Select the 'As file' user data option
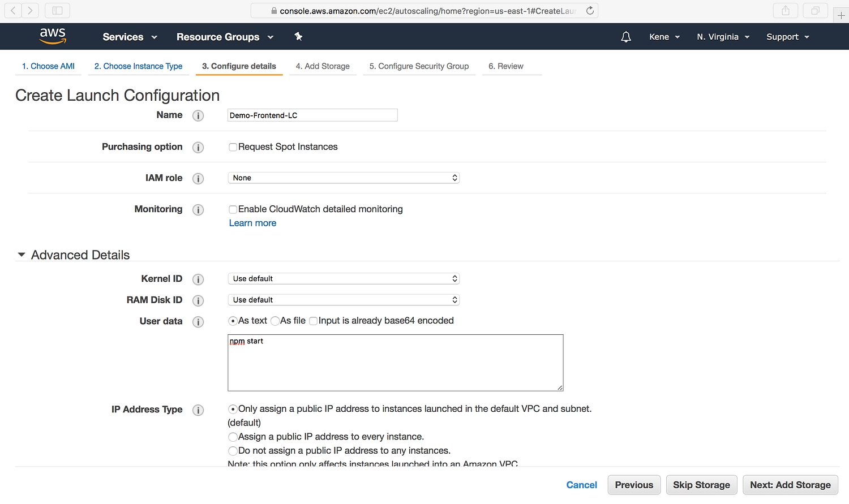 (x=275, y=321)
